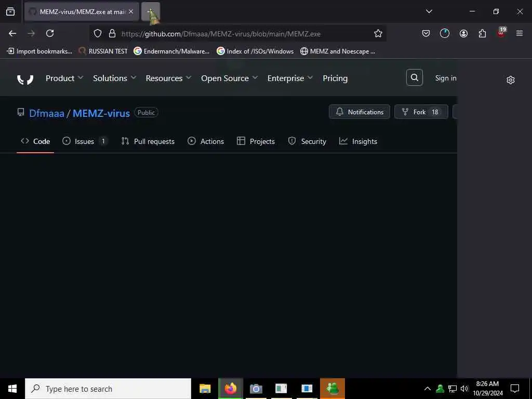Click the padlock site security icon
The width and height of the screenshot is (532, 399).
[112, 33]
